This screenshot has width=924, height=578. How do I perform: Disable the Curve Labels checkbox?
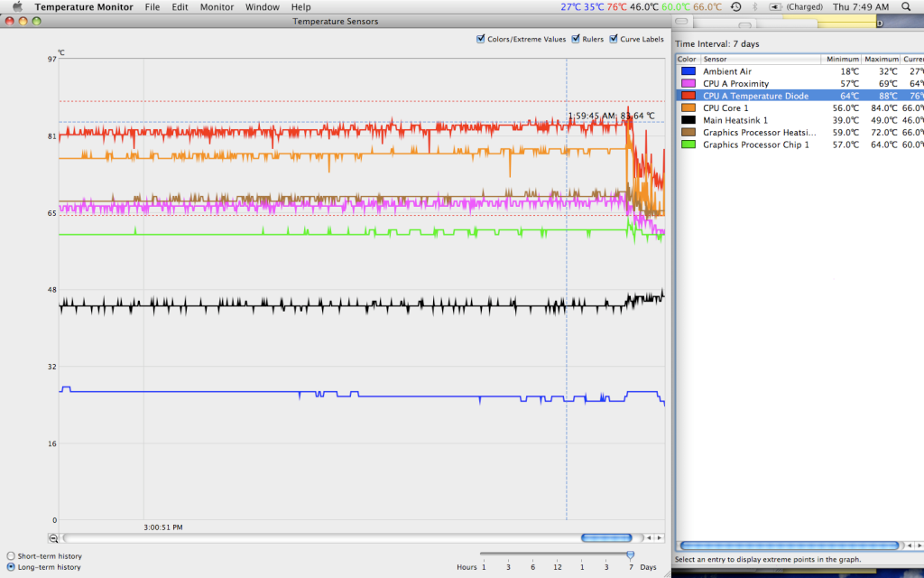(x=614, y=39)
